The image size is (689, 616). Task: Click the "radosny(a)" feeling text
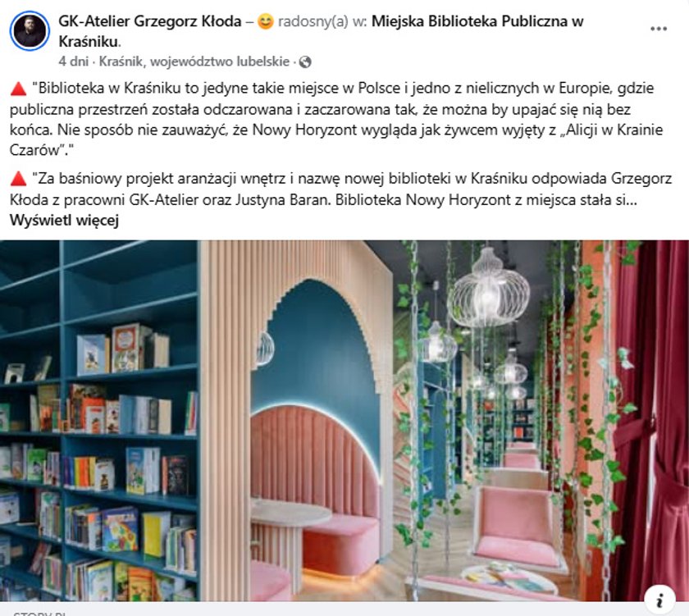click(x=313, y=21)
